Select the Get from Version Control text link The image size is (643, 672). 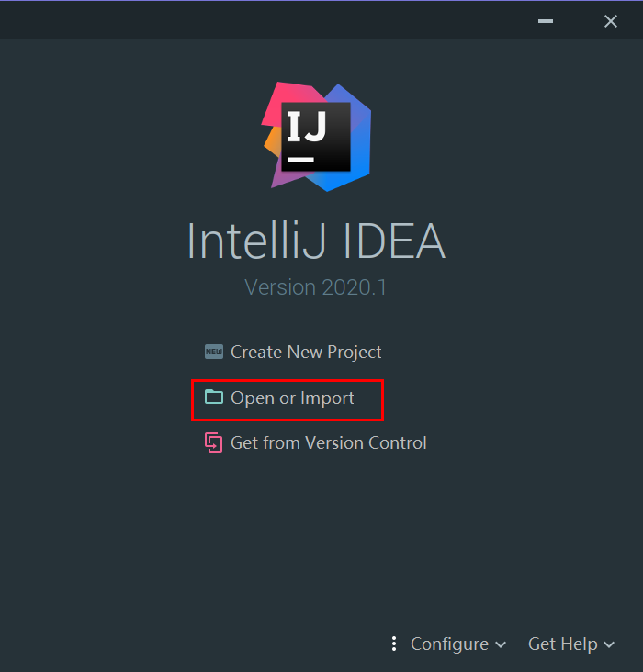(329, 443)
